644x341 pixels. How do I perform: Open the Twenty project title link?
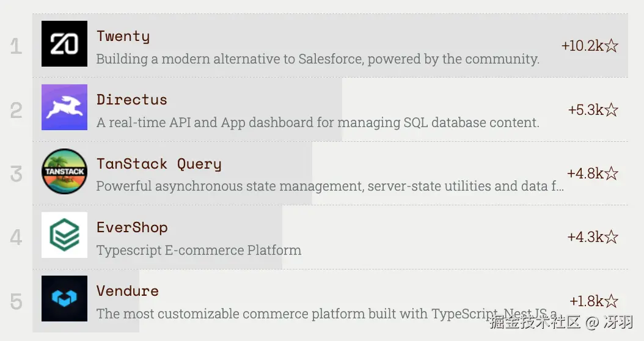click(123, 37)
